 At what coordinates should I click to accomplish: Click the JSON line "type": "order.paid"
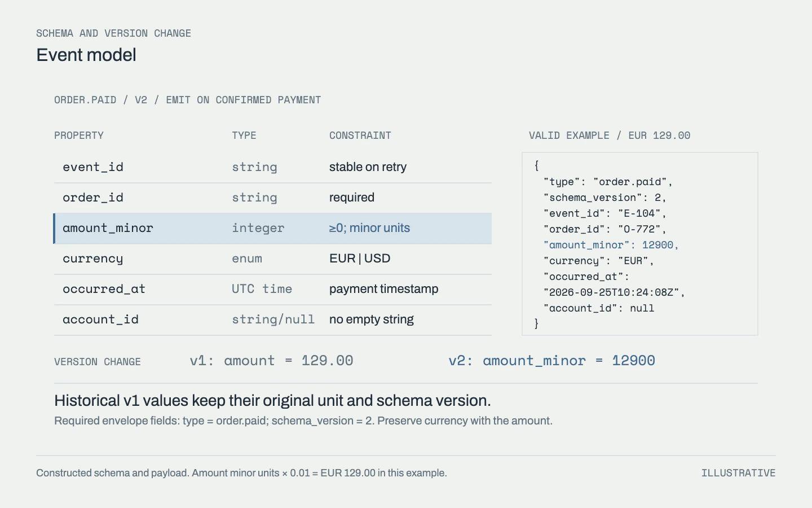click(x=608, y=182)
